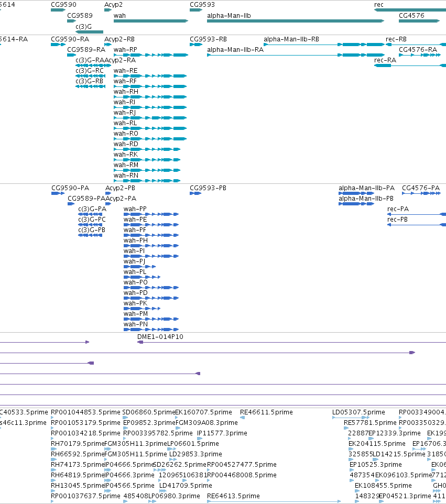Screen dimensions: 446x504
Task: Click the wah-RH transcript
Action: pyautogui.click(x=150, y=97)
